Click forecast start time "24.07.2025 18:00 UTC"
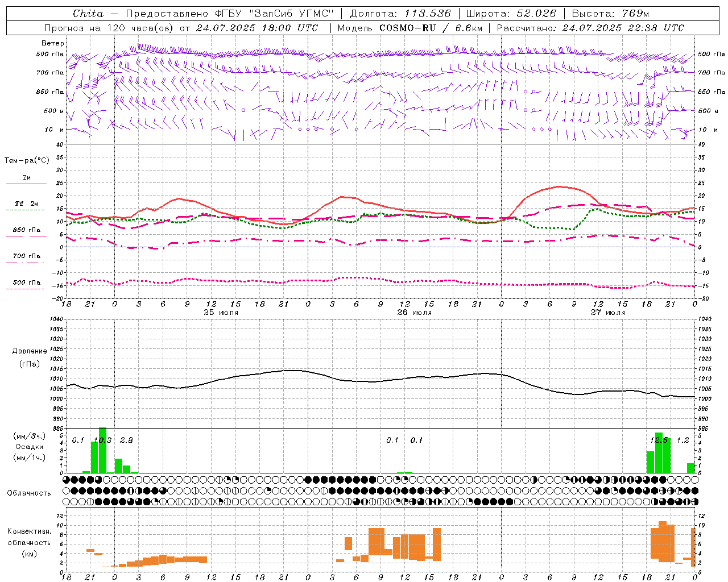Screen dimensions: 728x582 [257, 28]
